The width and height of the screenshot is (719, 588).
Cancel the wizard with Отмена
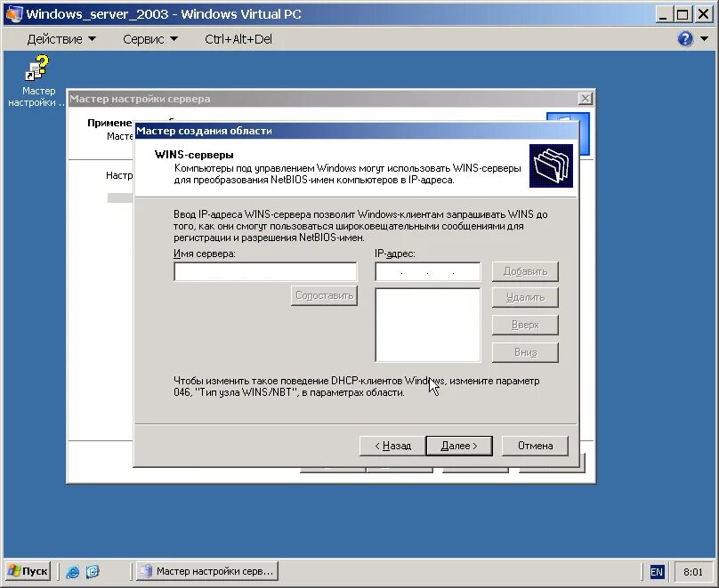pos(535,446)
